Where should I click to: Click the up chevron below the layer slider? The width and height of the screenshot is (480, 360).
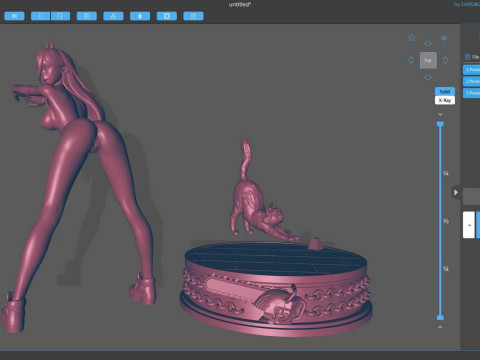[440, 327]
